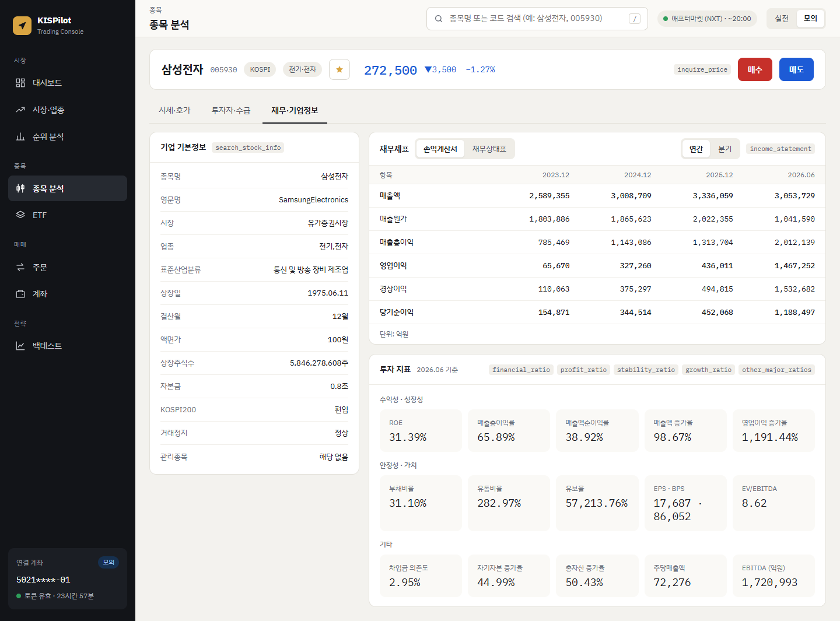Screen dimensions: 840x621
Task: Click the 계좌 wallet icon
Action: pyautogui.click(x=20, y=294)
